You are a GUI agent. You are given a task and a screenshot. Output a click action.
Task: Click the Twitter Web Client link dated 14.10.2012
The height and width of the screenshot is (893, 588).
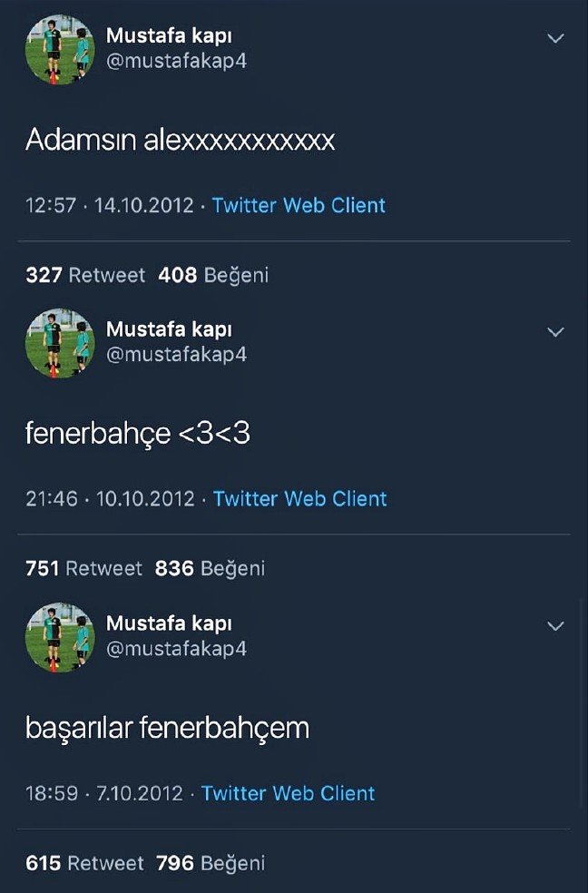pyautogui.click(x=299, y=205)
